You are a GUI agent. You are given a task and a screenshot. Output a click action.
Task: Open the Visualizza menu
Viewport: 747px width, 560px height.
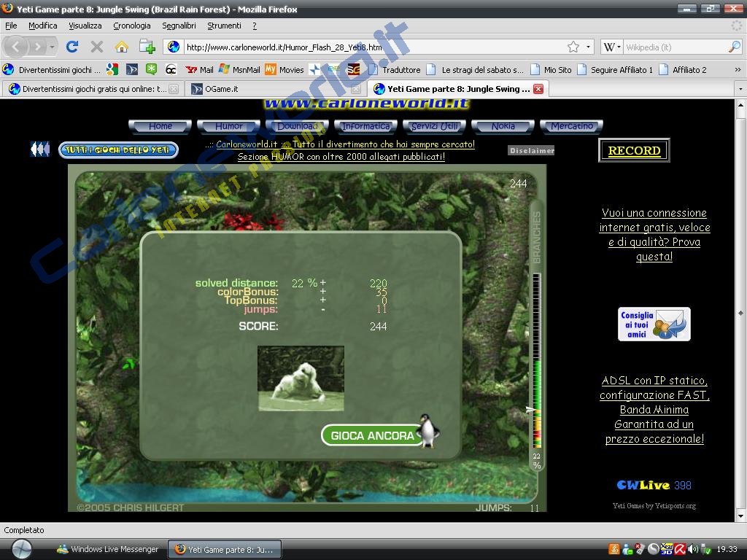coord(85,26)
